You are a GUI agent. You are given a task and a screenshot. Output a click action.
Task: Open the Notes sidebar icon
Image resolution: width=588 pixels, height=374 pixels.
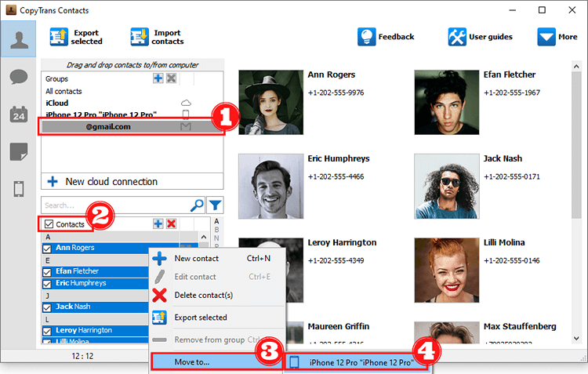click(x=18, y=151)
